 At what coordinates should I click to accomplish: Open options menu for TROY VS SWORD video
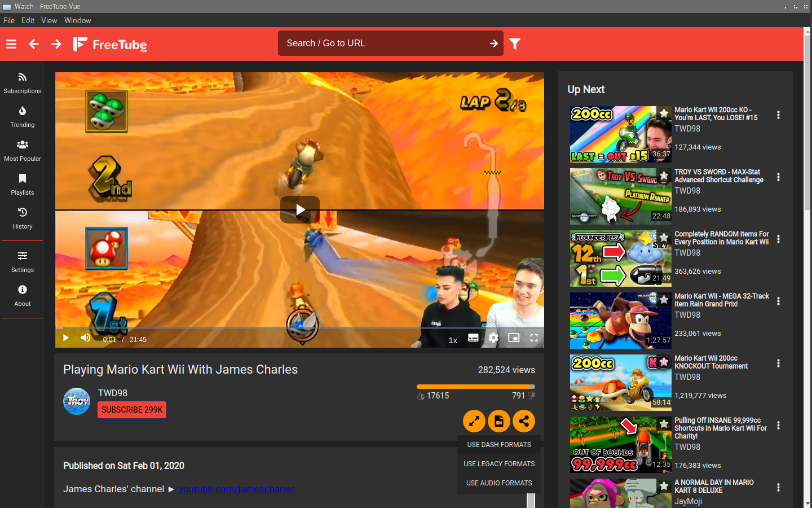778,177
